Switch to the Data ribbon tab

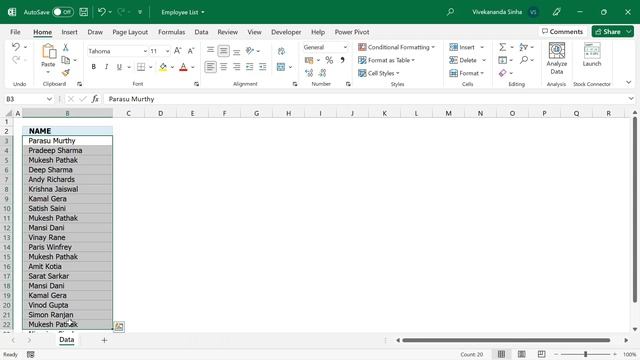tap(201, 32)
